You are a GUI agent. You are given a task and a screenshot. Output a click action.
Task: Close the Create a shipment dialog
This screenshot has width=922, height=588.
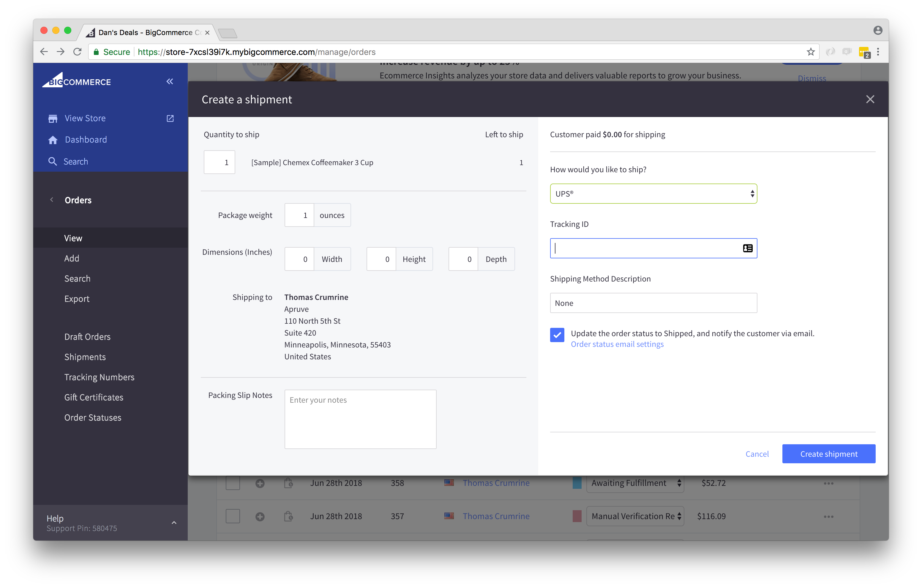(x=870, y=99)
